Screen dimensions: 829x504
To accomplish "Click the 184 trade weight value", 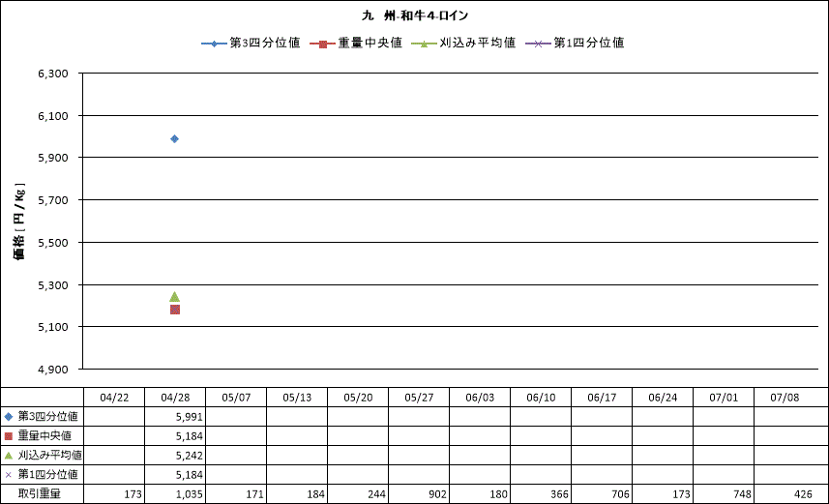I will click(315, 494).
